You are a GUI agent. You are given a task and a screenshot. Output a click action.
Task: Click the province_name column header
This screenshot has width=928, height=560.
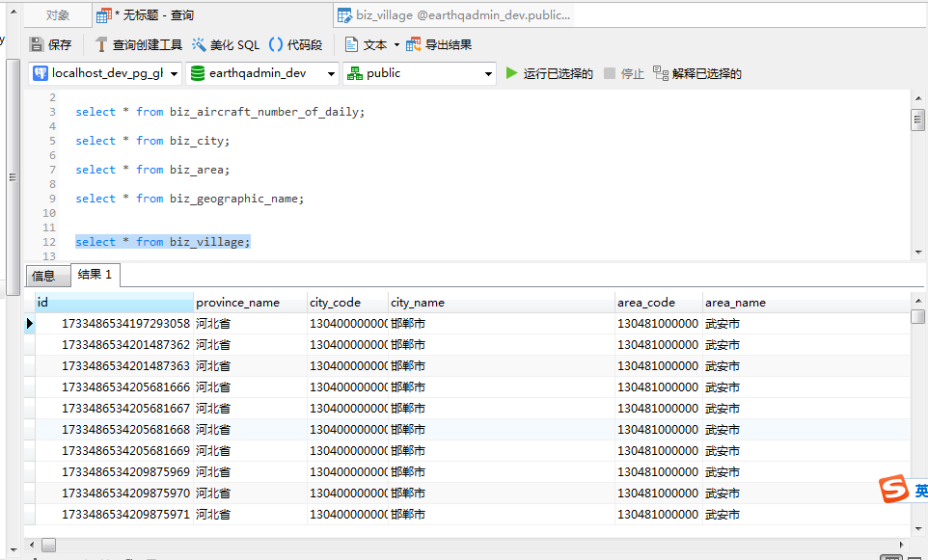250,303
